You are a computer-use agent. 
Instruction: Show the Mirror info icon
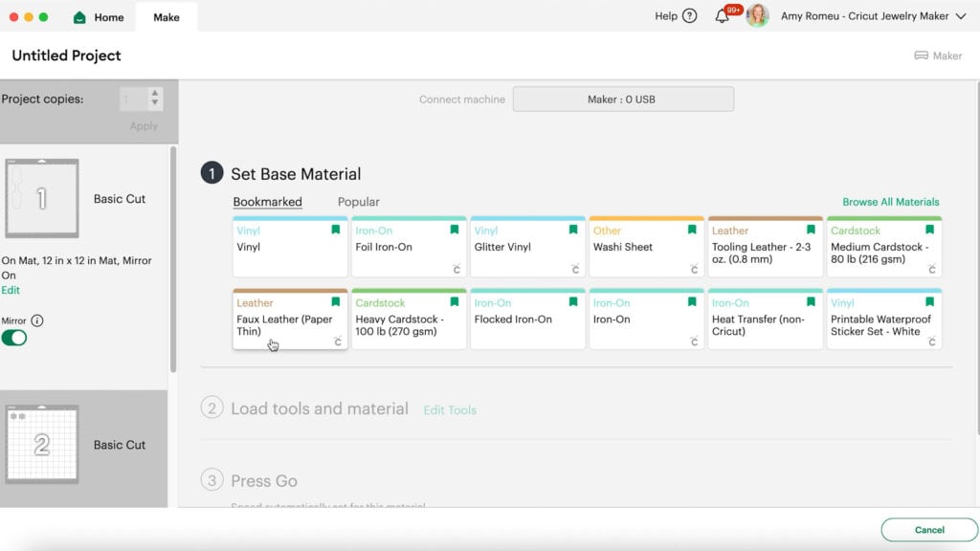37,320
